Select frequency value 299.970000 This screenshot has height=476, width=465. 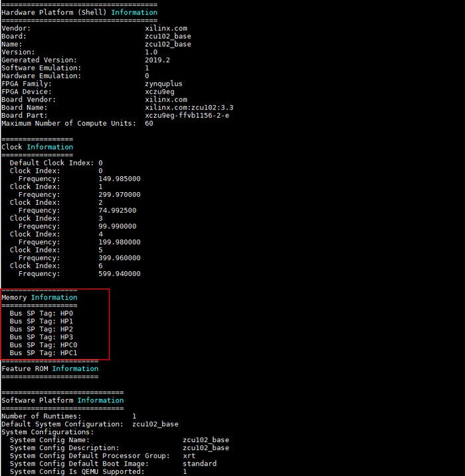[x=120, y=195]
